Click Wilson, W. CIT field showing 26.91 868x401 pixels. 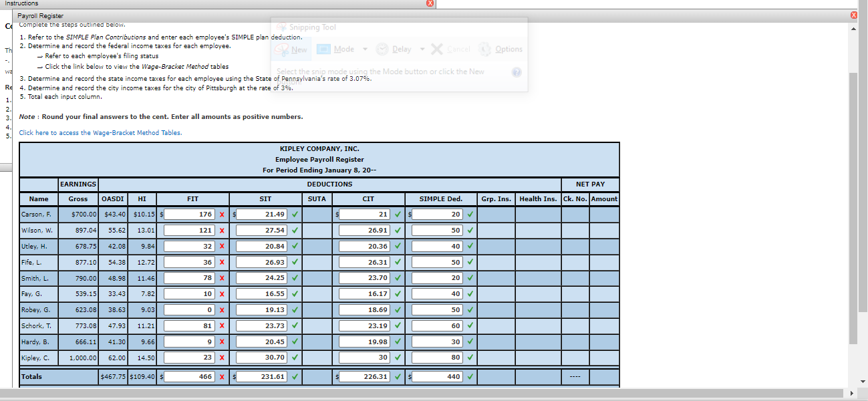pos(366,230)
